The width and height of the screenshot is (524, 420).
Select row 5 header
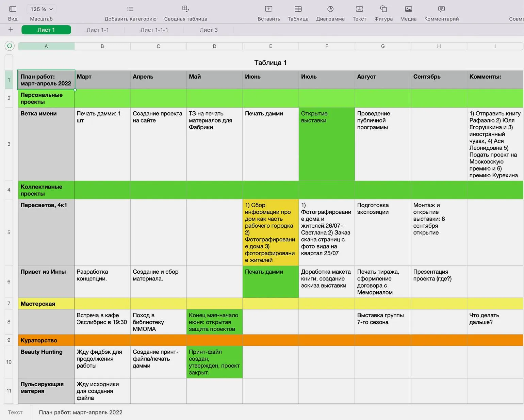[x=9, y=232]
